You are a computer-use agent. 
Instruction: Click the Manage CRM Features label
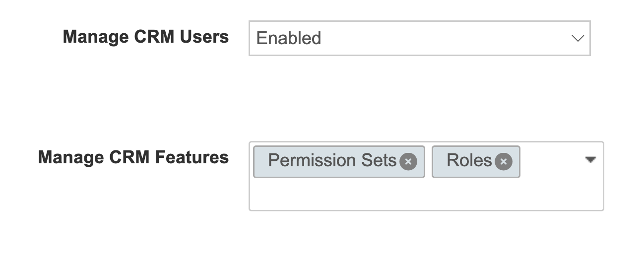point(133,157)
